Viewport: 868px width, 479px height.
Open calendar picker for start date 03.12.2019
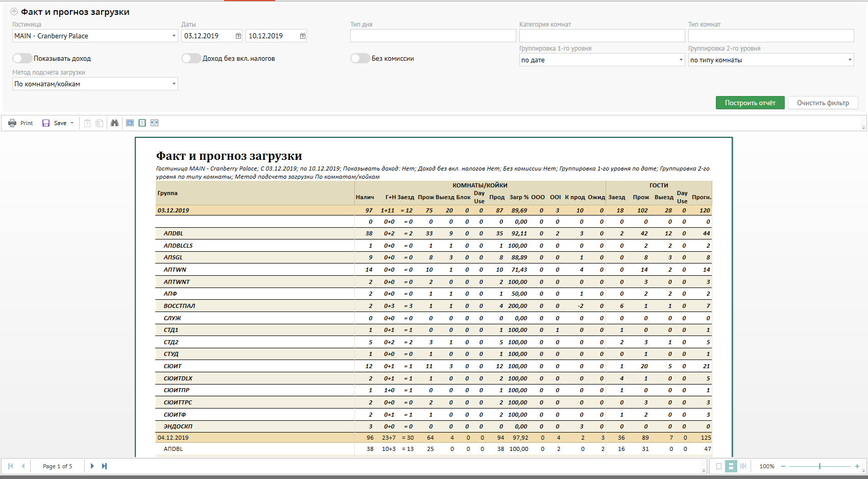coord(238,36)
